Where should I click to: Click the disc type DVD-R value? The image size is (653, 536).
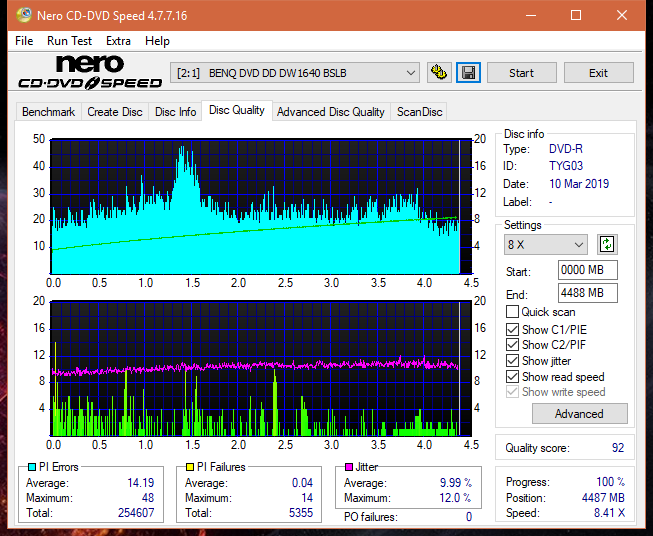[x=566, y=149]
